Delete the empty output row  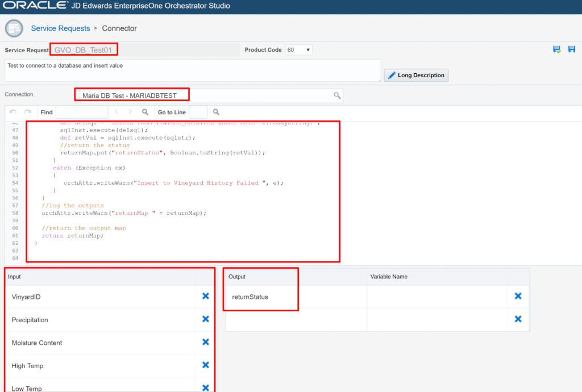click(x=518, y=319)
